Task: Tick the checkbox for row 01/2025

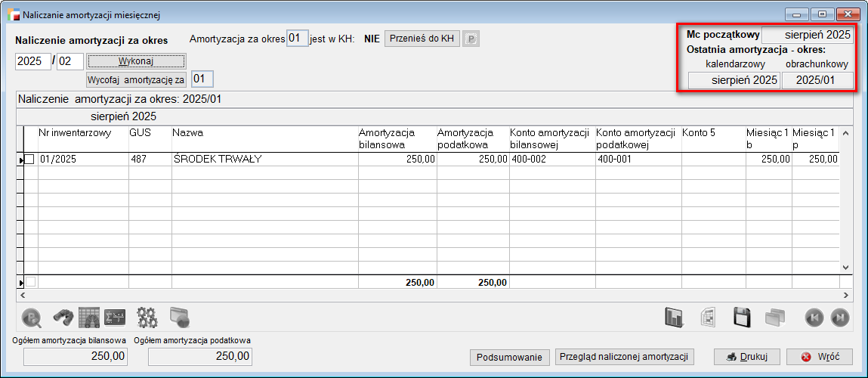Action: click(29, 160)
